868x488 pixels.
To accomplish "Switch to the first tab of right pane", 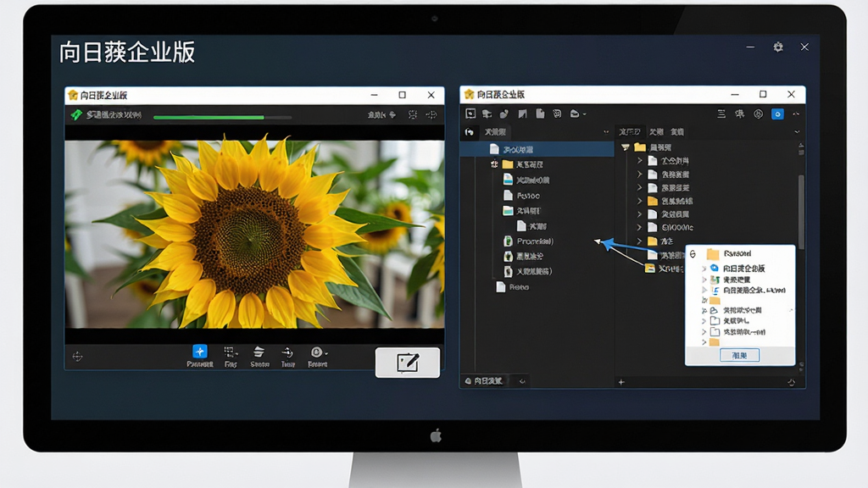I will pos(630,131).
